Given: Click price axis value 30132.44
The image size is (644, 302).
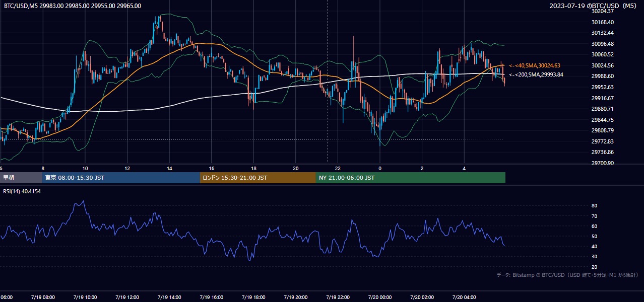Looking at the screenshot, I should [x=603, y=33].
